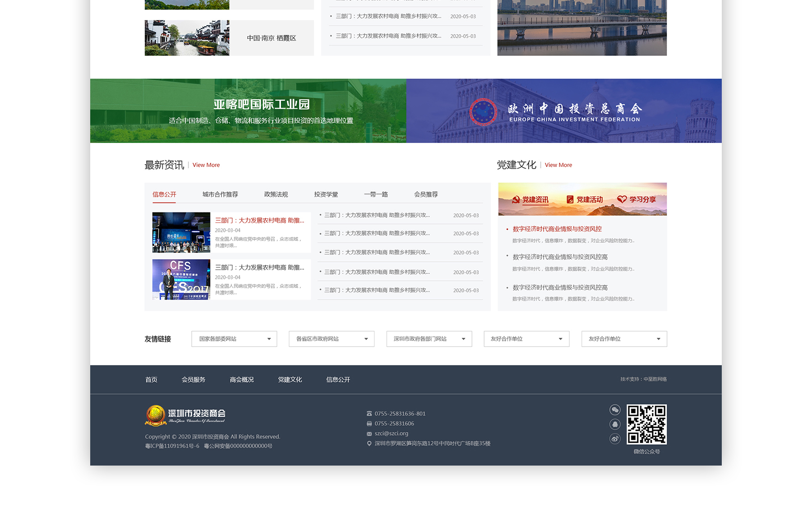Open the 党建活动 tab
The height and width of the screenshot is (526, 812).
click(585, 199)
